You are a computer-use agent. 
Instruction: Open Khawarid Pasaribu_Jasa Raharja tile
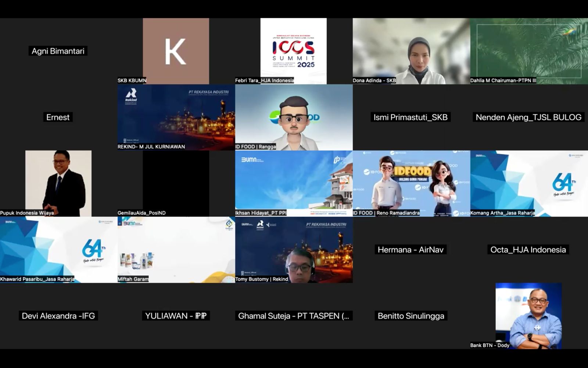tap(58, 249)
